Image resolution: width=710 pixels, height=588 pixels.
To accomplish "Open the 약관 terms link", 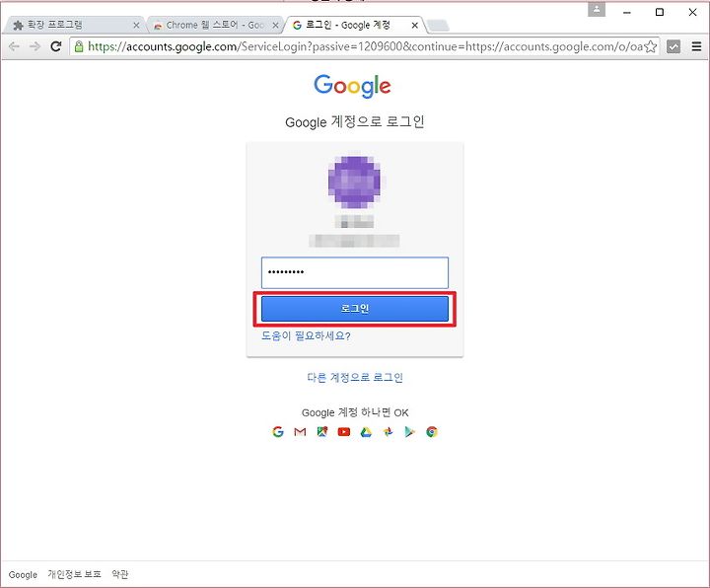I will 120,574.
